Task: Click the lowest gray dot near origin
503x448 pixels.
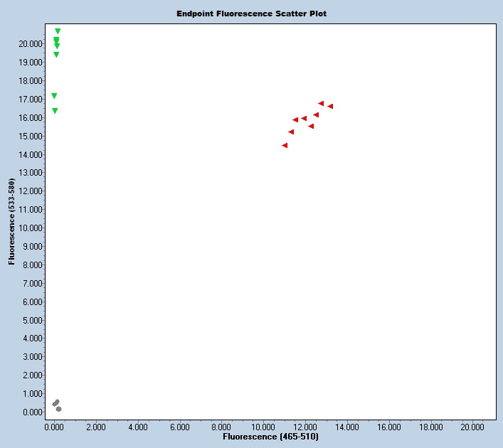Action: click(x=58, y=409)
